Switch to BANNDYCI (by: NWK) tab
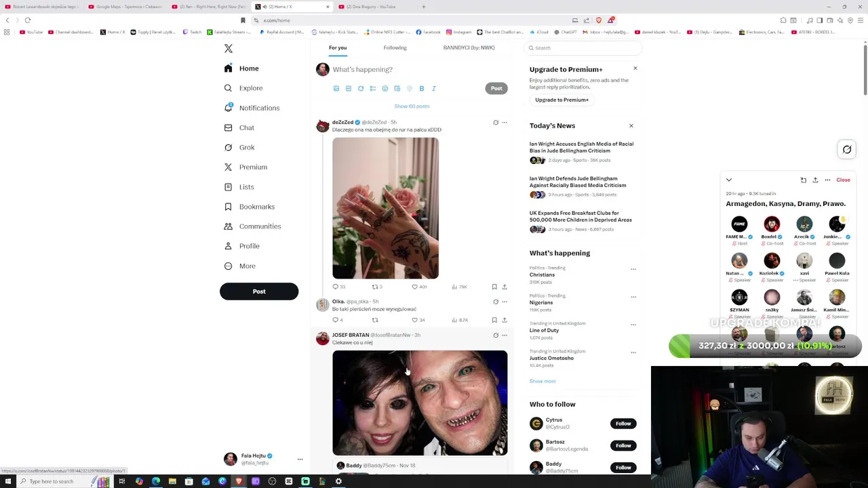The width and height of the screenshot is (868, 488). [x=469, y=48]
